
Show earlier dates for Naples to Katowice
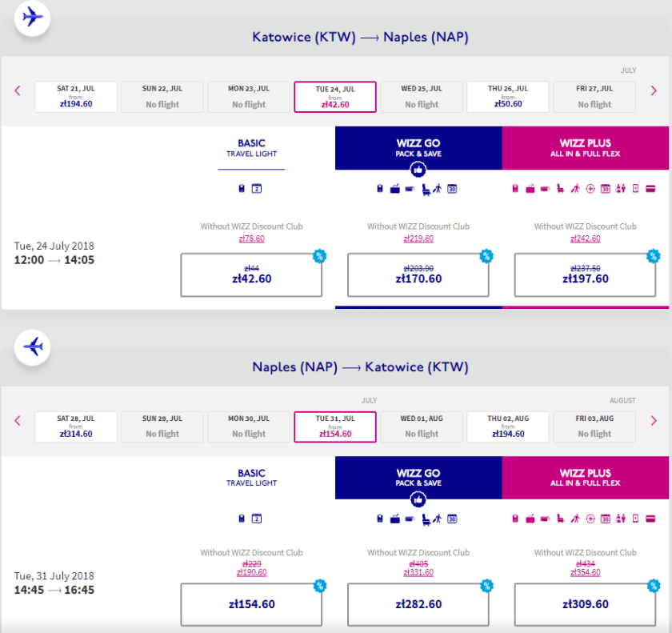[x=18, y=421]
